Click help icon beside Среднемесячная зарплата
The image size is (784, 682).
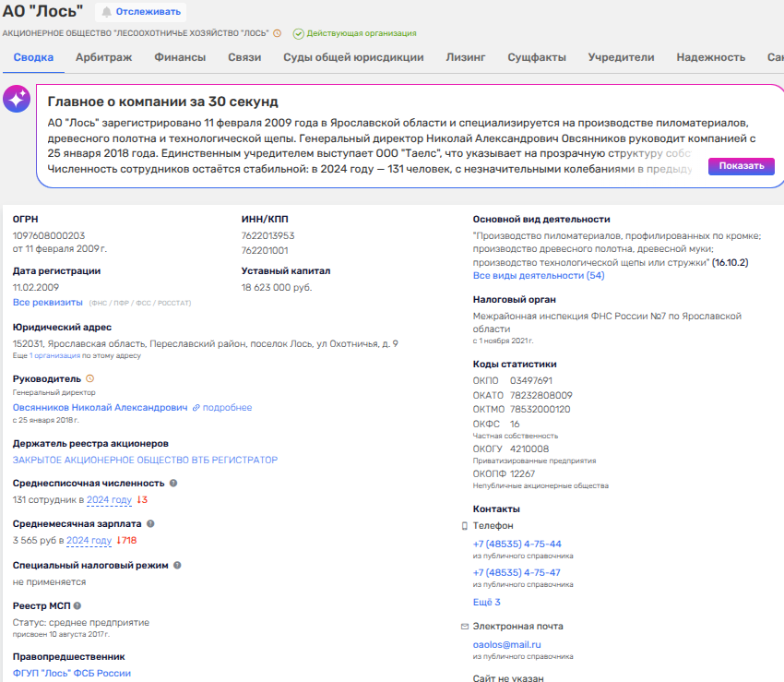pos(150,523)
